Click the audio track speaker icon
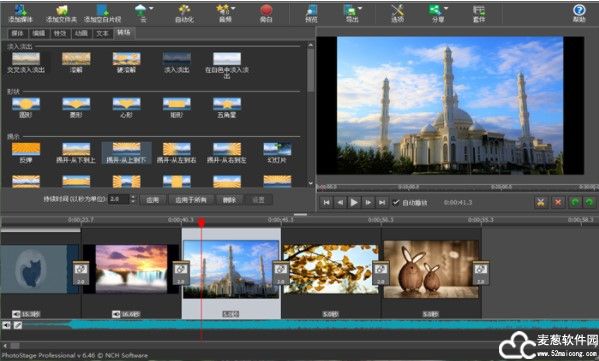The width and height of the screenshot is (599, 361). [x=6, y=325]
